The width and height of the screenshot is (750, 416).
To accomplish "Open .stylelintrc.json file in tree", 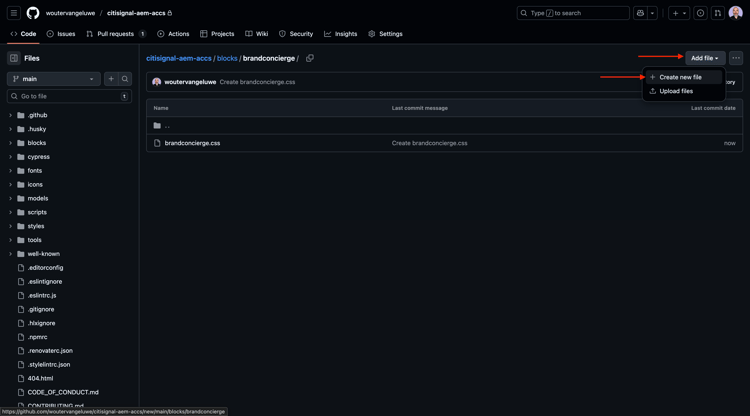I will tap(48, 364).
